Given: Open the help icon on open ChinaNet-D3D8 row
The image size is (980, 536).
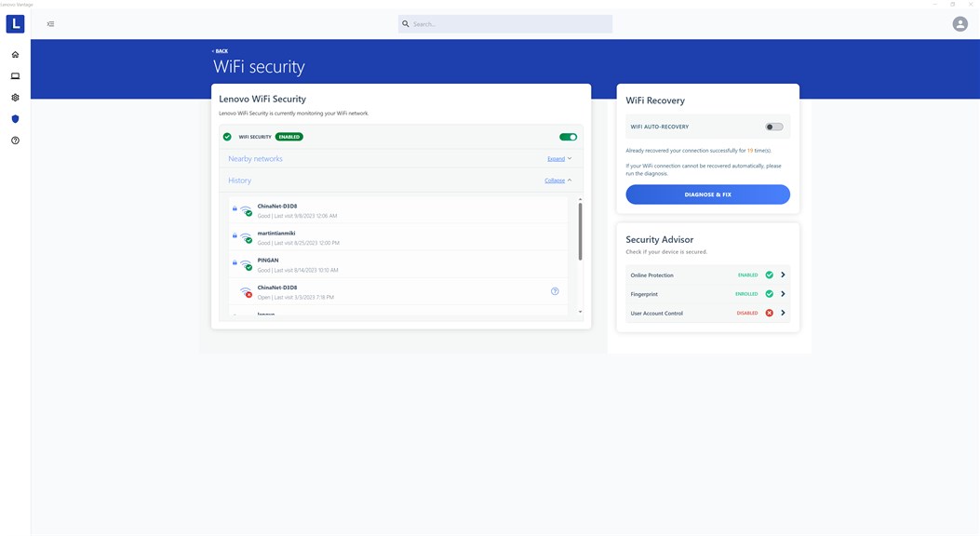Looking at the screenshot, I should pos(555,291).
